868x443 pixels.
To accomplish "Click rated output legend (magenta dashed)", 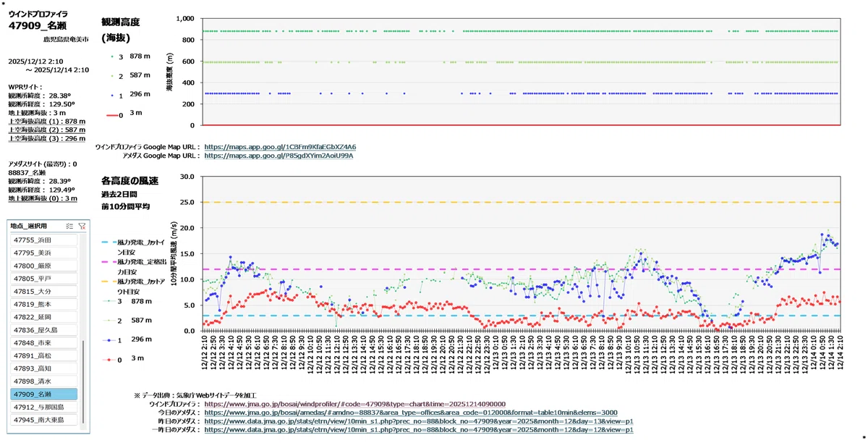I will pos(135,268).
